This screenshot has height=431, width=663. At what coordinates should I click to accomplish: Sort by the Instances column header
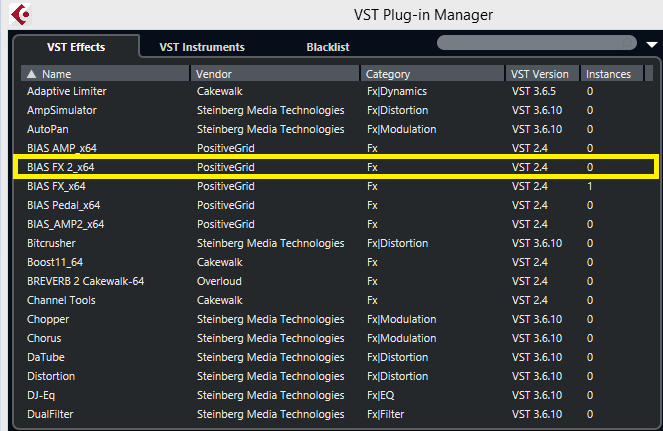click(x=612, y=74)
